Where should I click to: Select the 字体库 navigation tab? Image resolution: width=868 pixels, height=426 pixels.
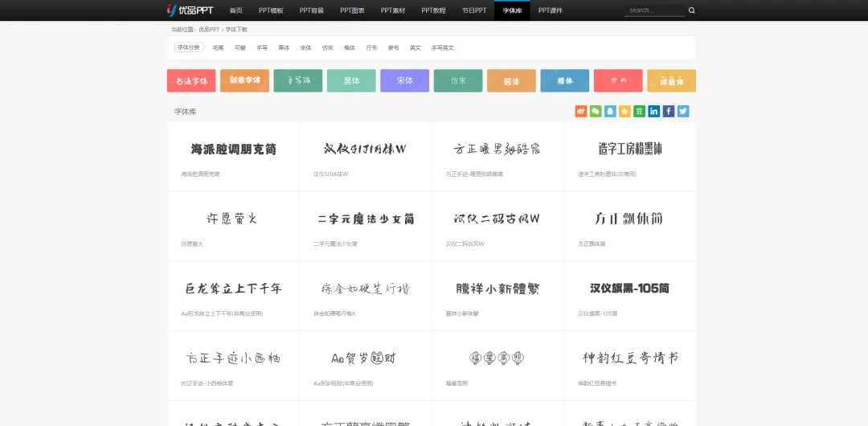512,10
